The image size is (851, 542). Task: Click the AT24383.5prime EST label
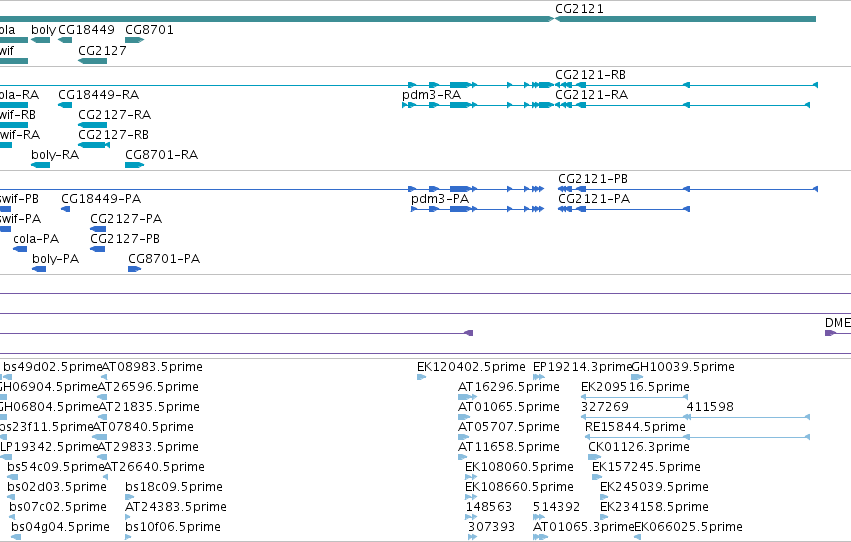176,508
